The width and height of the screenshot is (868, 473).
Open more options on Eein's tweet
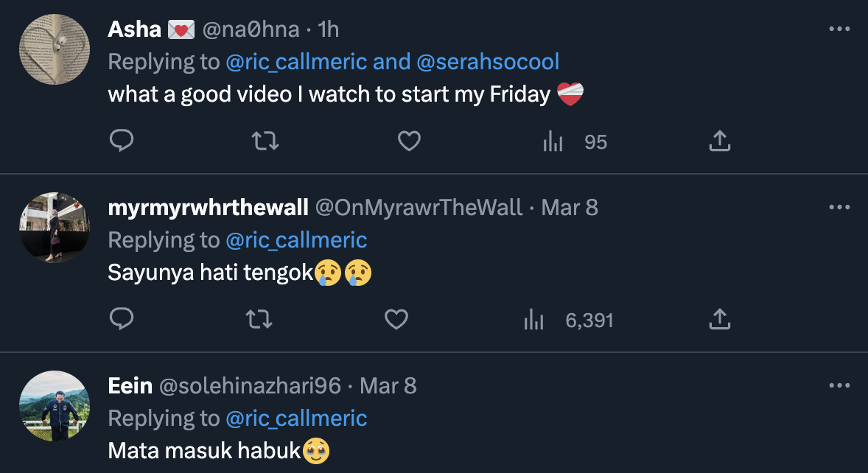click(839, 386)
